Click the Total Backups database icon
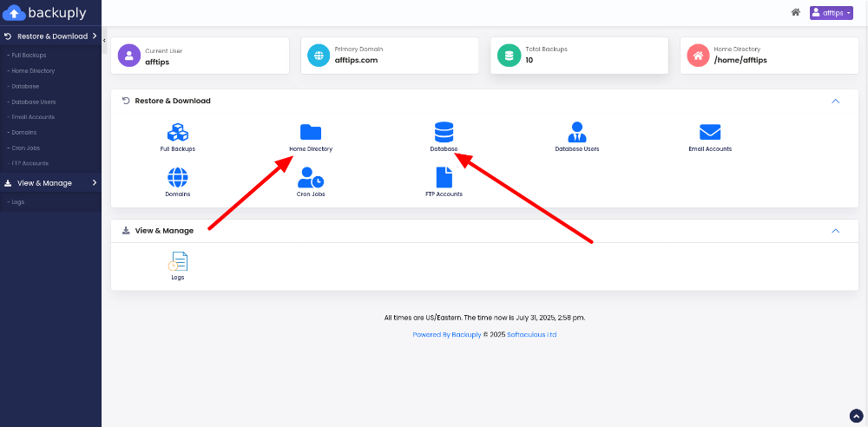 click(x=508, y=56)
